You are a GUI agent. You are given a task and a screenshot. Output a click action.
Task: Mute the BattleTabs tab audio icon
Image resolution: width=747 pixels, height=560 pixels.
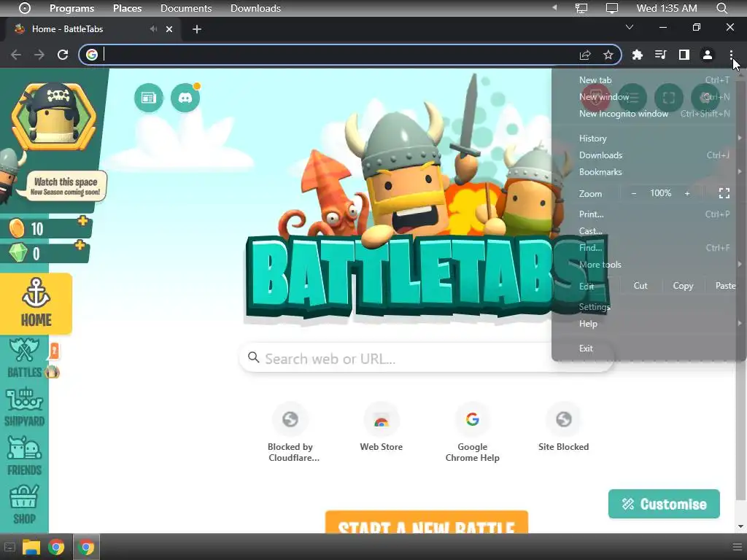point(153,29)
